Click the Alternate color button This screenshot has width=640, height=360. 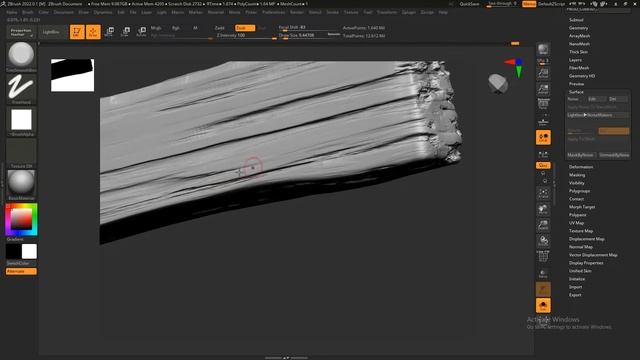(x=21, y=271)
